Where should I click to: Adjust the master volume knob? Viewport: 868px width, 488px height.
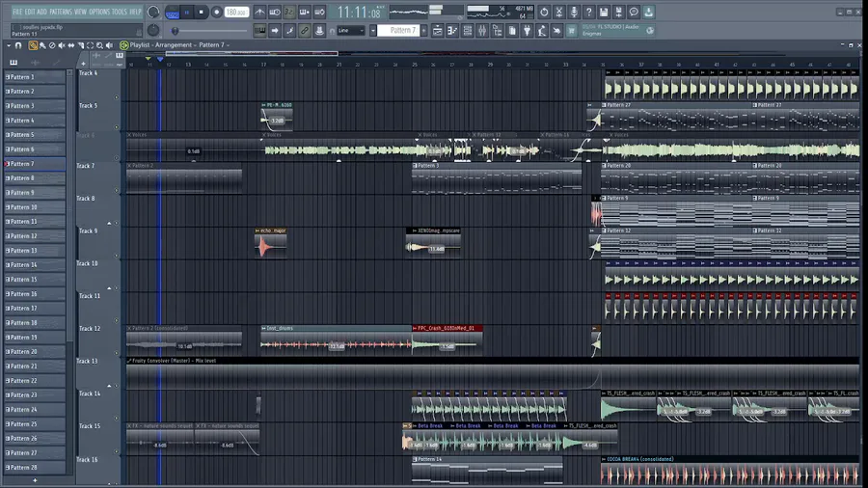tap(153, 12)
